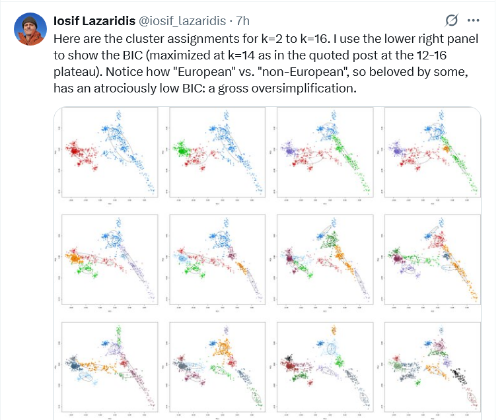The height and width of the screenshot is (420, 504).
Task: Open the Grok explain-post icon
Action: [452, 20]
